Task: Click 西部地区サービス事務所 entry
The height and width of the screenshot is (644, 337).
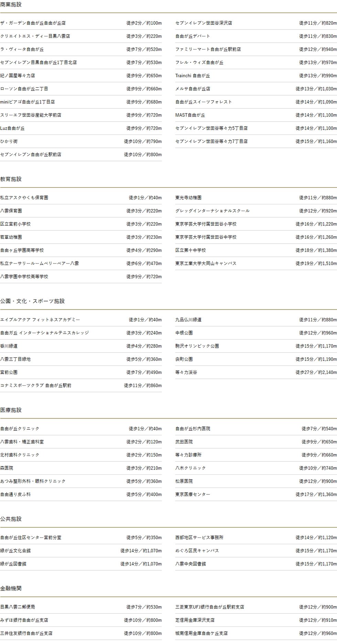Action: click(256, 538)
